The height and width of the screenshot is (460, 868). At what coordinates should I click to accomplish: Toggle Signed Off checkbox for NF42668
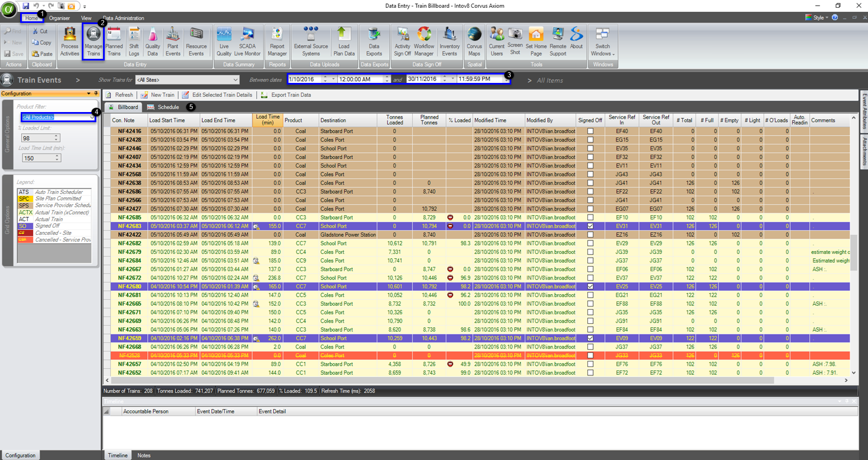pyautogui.click(x=590, y=347)
